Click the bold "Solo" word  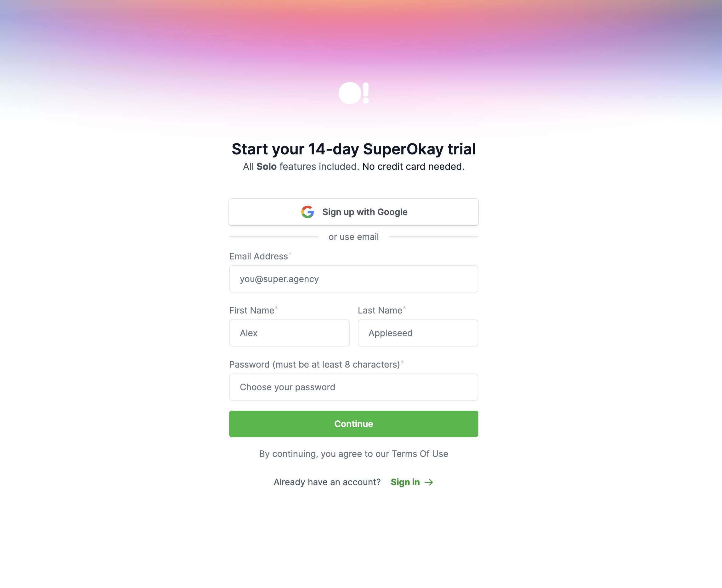[x=267, y=167]
